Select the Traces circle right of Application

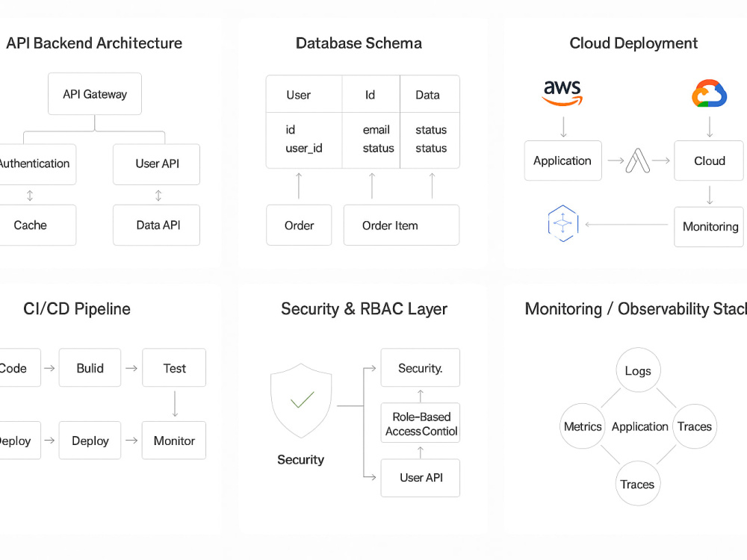click(695, 426)
